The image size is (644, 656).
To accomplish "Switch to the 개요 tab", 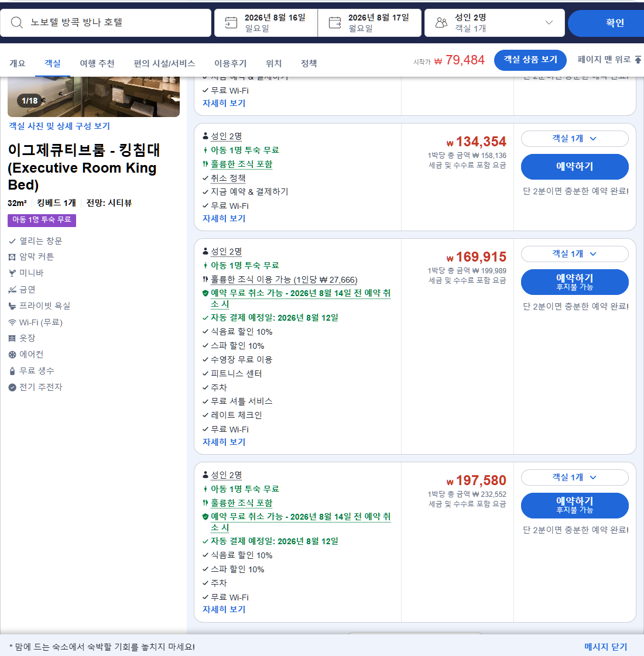I will pos(17,63).
